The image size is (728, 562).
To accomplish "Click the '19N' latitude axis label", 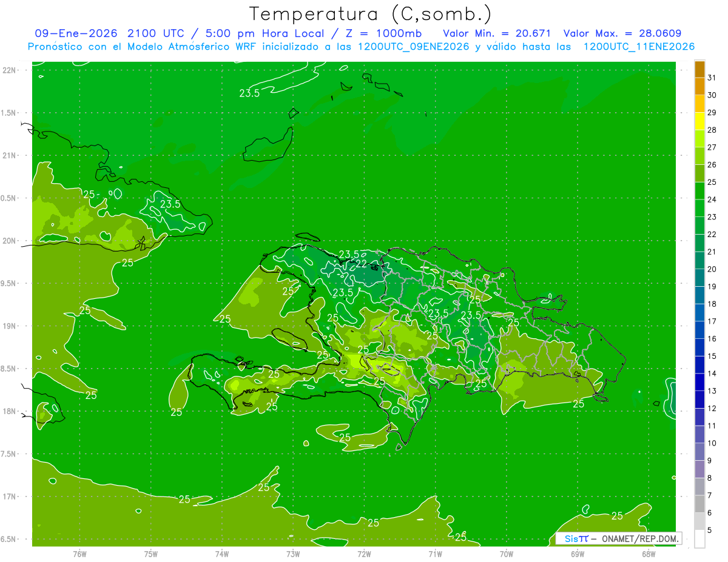I will pos(10,326).
